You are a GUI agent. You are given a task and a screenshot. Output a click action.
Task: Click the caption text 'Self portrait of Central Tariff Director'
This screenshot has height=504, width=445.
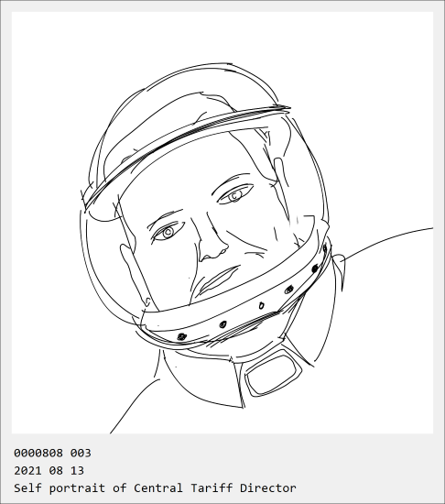pyautogui.click(x=155, y=488)
